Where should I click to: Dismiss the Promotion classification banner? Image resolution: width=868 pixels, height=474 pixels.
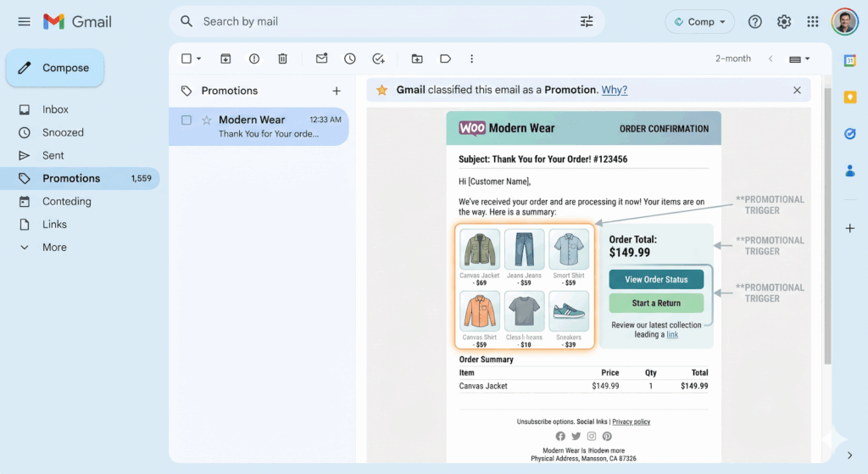point(797,90)
